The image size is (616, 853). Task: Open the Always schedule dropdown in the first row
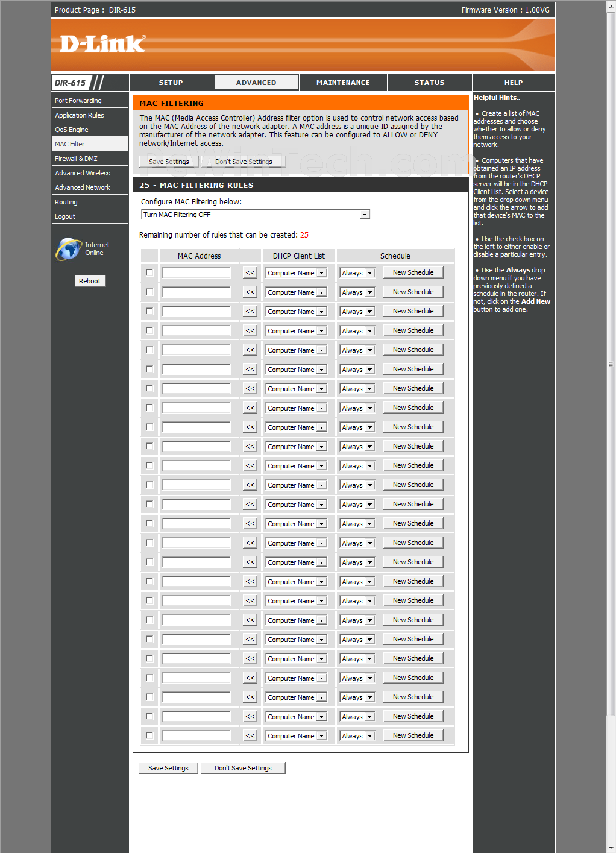click(x=357, y=273)
